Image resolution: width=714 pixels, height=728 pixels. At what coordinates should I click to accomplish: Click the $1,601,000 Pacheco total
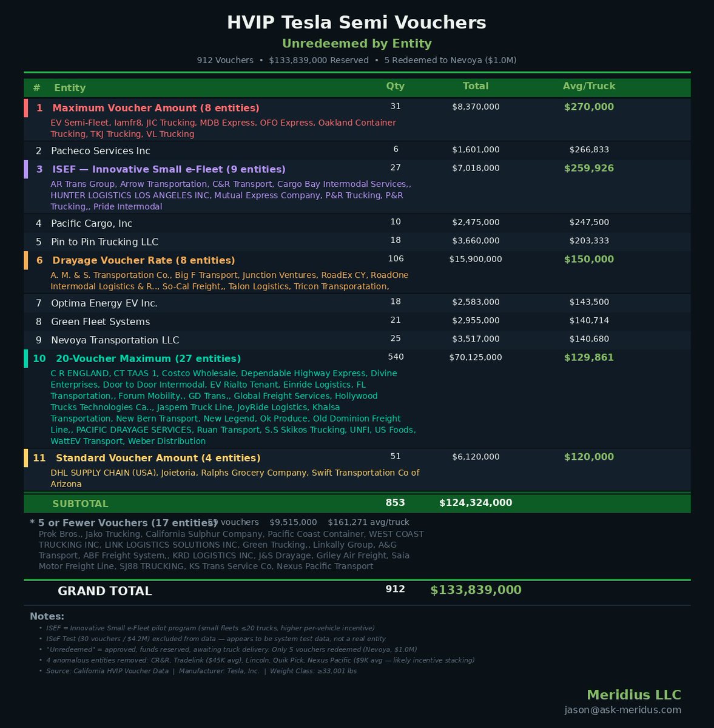[x=476, y=149]
